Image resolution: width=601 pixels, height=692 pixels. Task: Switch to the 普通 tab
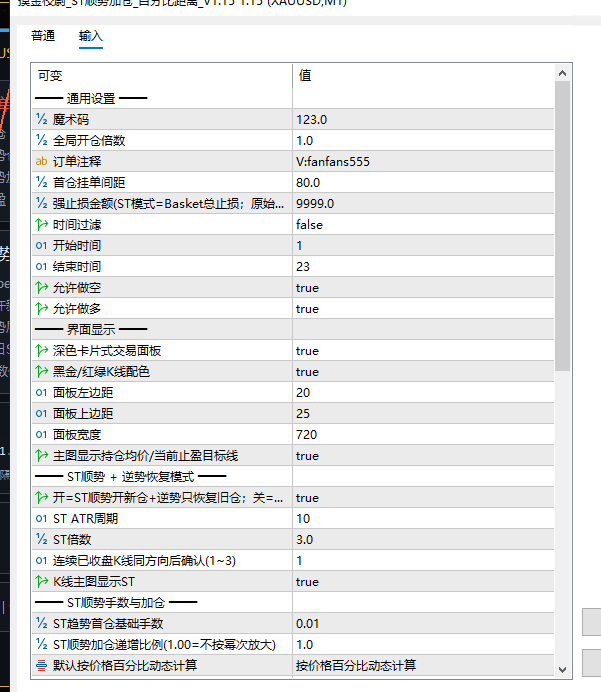click(x=43, y=36)
